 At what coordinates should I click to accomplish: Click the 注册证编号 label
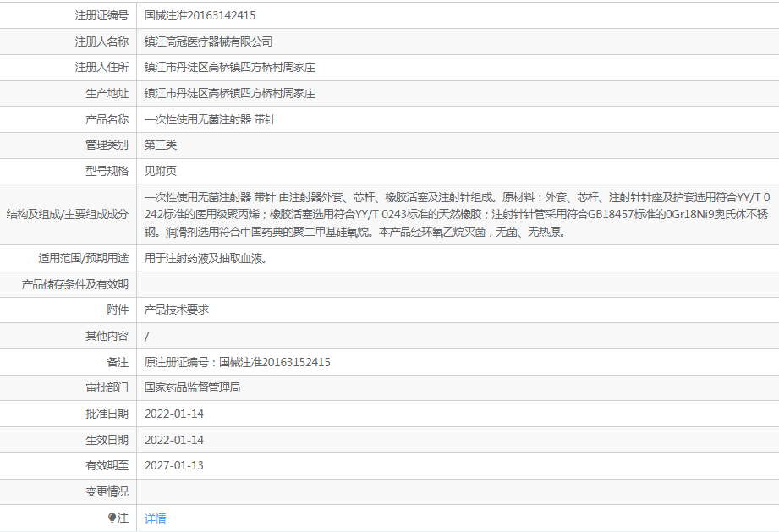click(x=101, y=16)
